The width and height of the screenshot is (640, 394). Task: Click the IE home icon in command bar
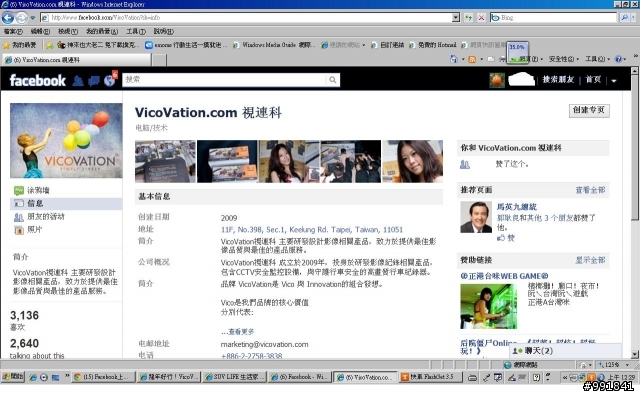[x=453, y=59]
